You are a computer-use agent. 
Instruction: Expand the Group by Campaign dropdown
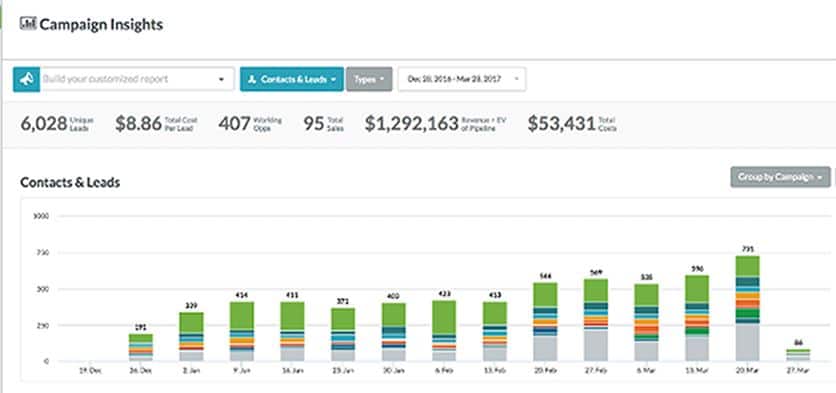coord(780,177)
